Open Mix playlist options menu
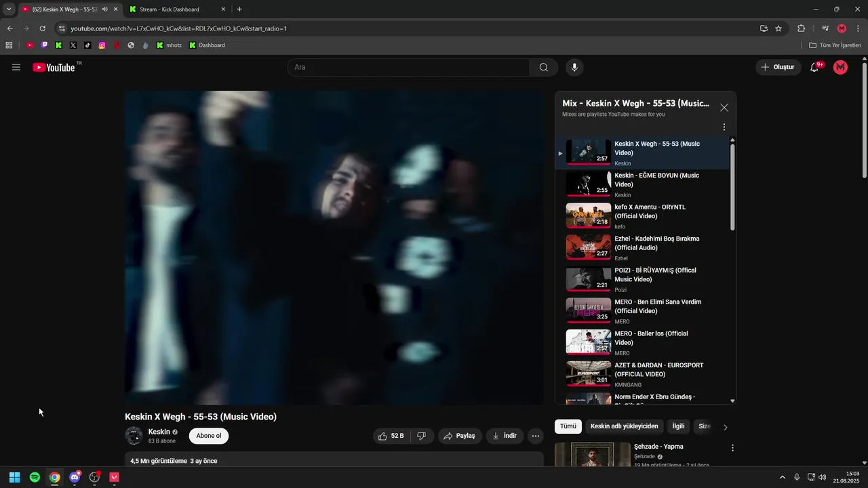The height and width of the screenshot is (488, 868). [x=724, y=127]
